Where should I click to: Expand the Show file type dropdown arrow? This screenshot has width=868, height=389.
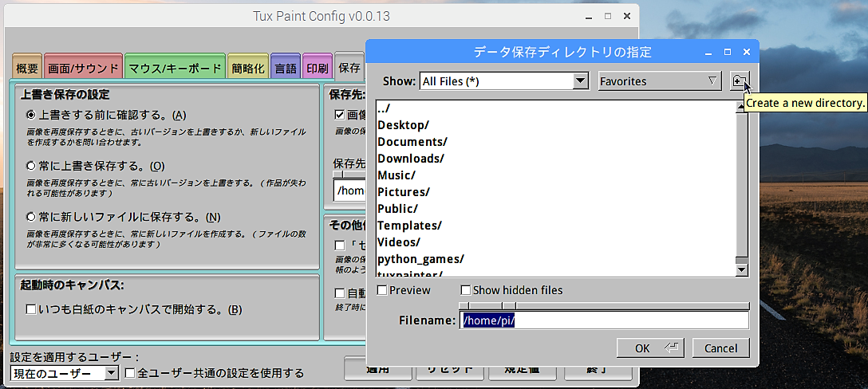pos(580,81)
